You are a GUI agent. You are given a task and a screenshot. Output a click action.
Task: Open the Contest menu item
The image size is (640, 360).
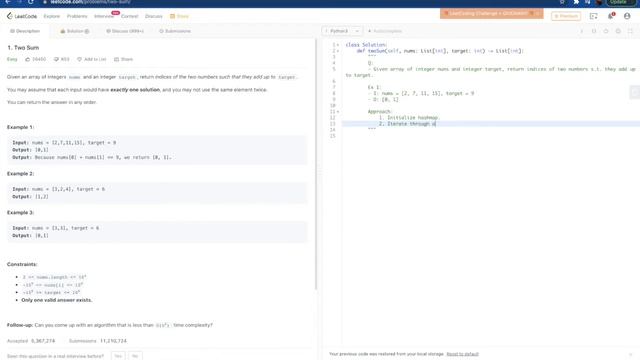point(129,16)
